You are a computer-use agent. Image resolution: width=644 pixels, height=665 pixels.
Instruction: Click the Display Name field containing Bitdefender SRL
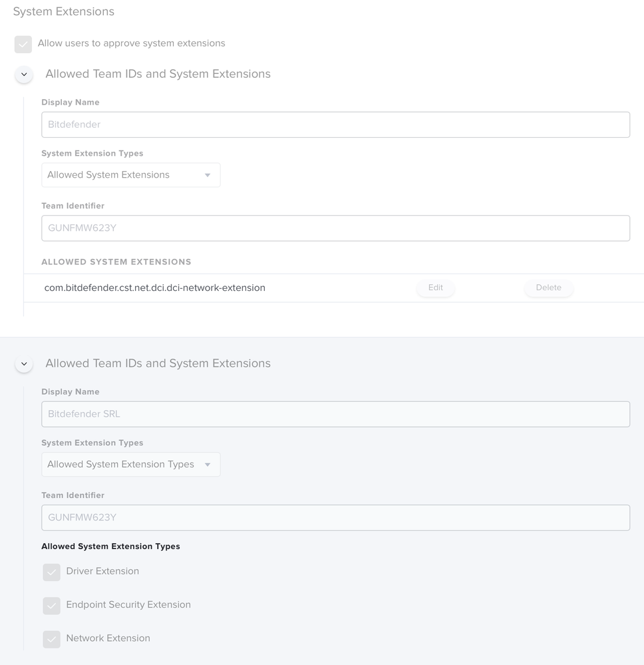(x=336, y=414)
